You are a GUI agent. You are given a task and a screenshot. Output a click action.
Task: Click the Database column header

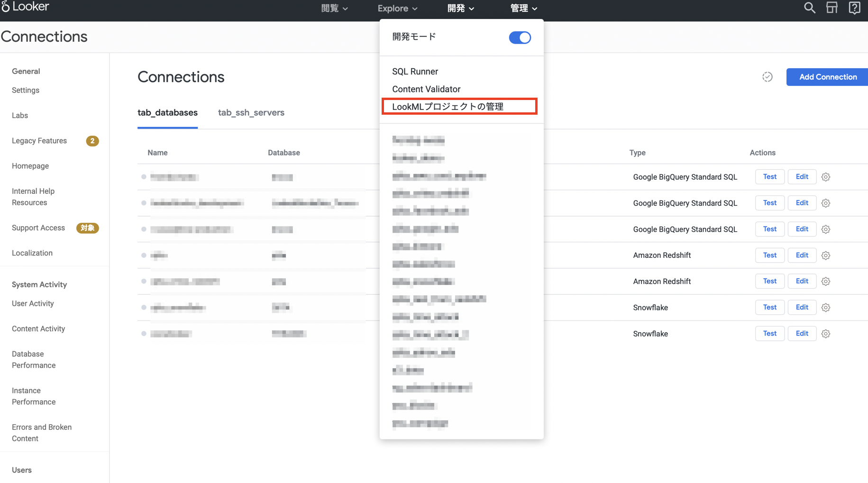pos(283,153)
